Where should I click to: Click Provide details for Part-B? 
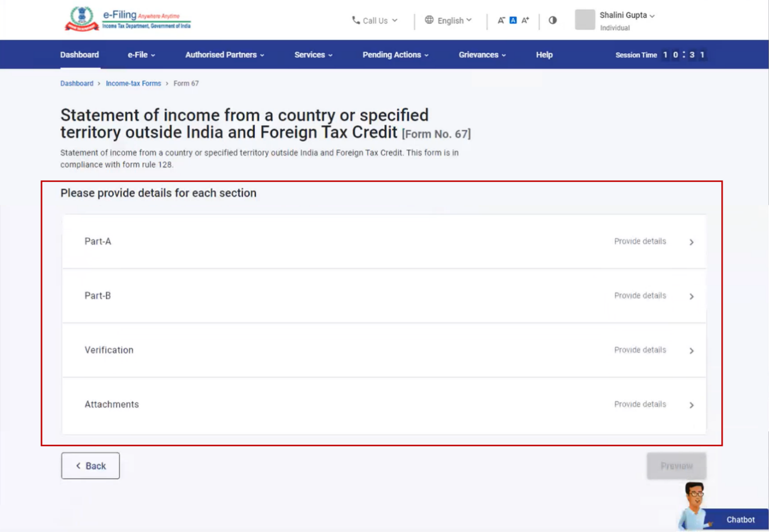coord(640,296)
